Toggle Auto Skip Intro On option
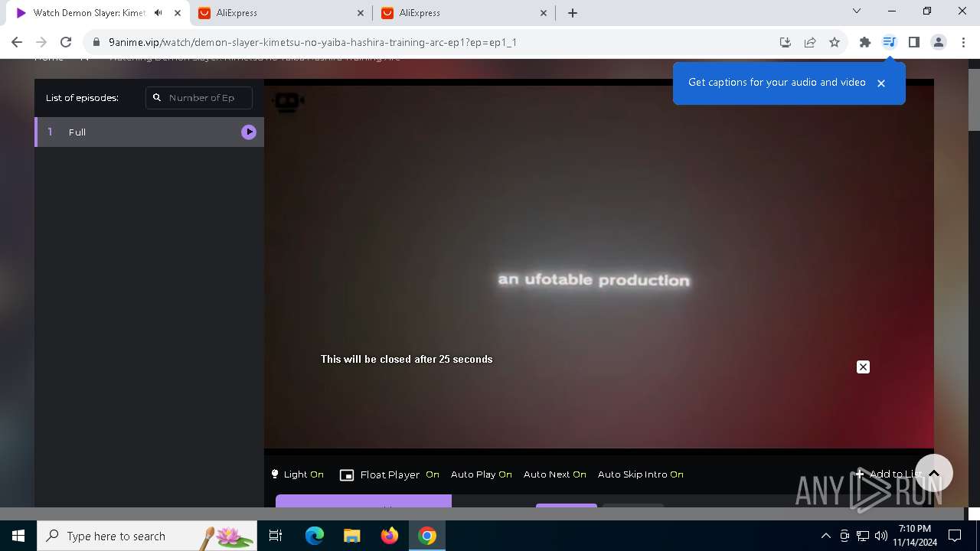Image resolution: width=980 pixels, height=551 pixels. pos(641,474)
